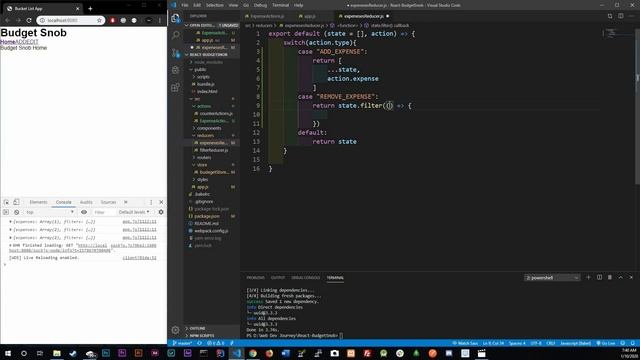Open Task View on the taskbar
This screenshot has height=360, width=640.
pos(40,353)
